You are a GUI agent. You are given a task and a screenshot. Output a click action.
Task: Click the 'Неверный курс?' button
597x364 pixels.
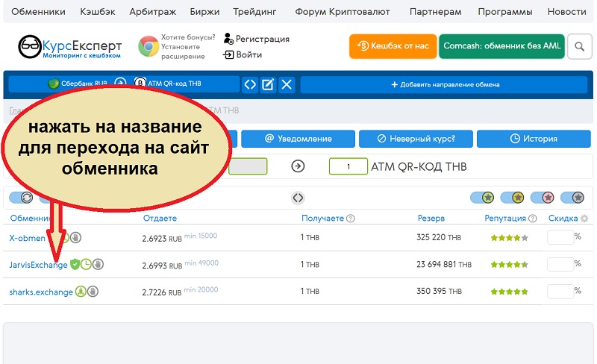point(416,139)
